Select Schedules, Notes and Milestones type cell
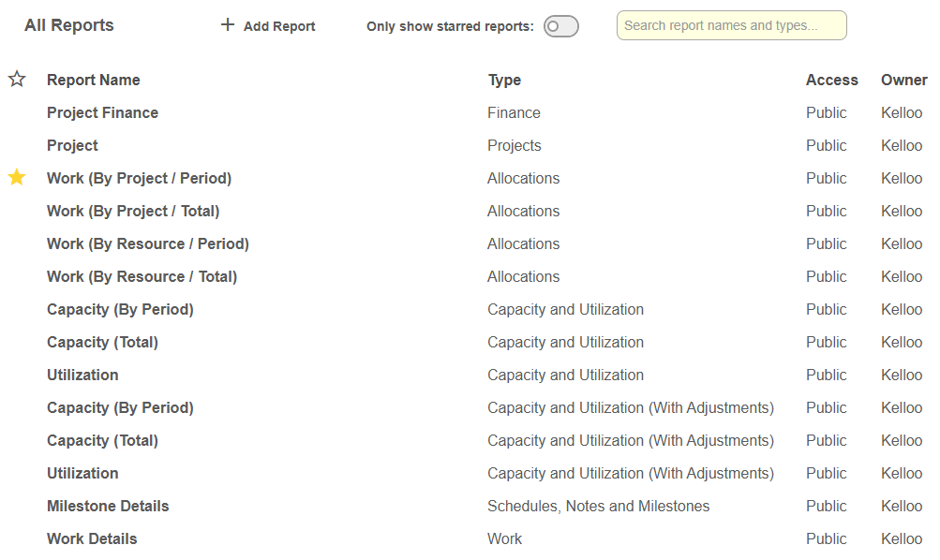The width and height of the screenshot is (940, 560). click(x=598, y=506)
